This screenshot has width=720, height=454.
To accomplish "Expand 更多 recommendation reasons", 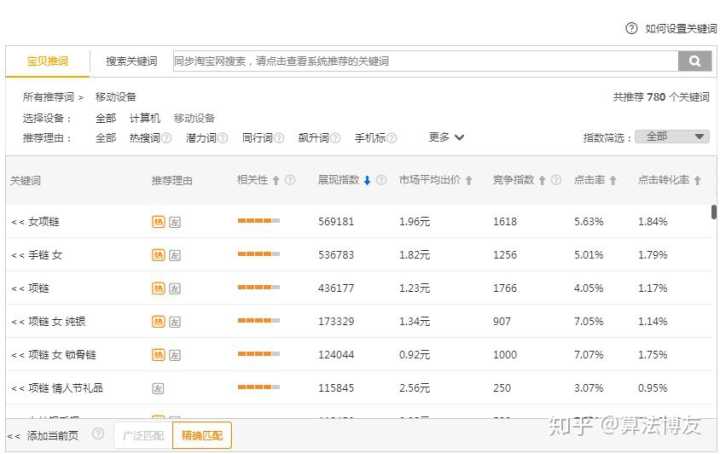I will [446, 137].
